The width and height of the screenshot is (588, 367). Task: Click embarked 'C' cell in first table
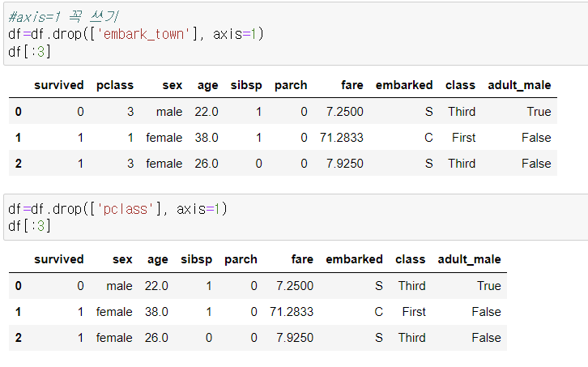(428, 138)
